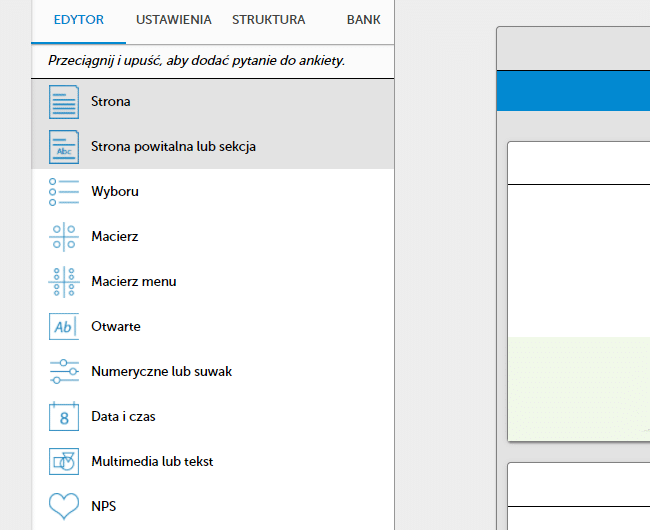Pick the Wyboru choice question icon
The width and height of the screenshot is (650, 530).
pyautogui.click(x=64, y=192)
